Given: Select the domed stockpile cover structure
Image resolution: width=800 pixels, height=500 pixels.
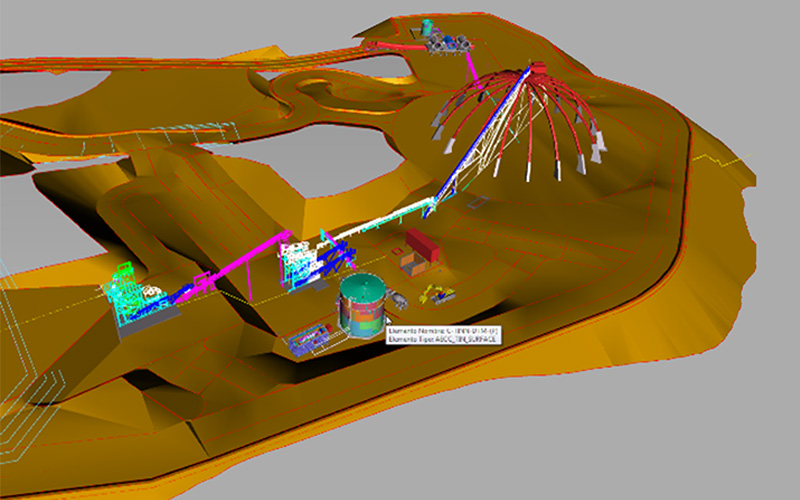Looking at the screenshot, I should coord(520,125).
